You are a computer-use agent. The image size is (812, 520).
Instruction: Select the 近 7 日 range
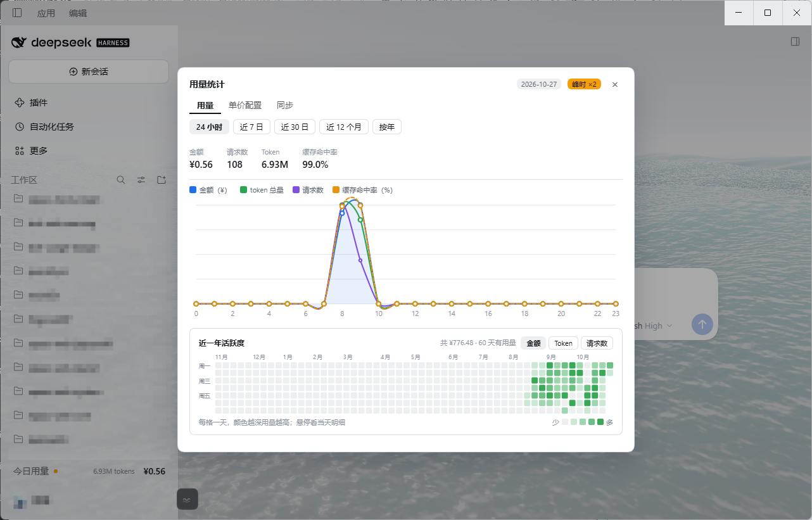click(x=251, y=127)
